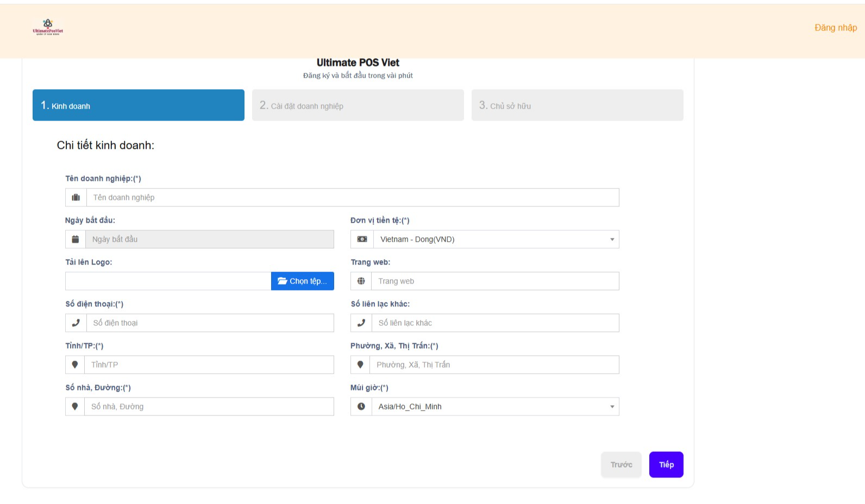This screenshot has width=865, height=504.
Task: Focus the Tỉnh/TP input field
Action: pyautogui.click(x=209, y=365)
